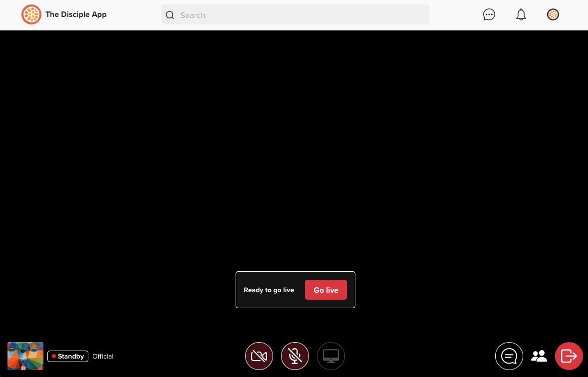Click the speech bubble chat icon bottom right
The width and height of the screenshot is (588, 377).
509,356
